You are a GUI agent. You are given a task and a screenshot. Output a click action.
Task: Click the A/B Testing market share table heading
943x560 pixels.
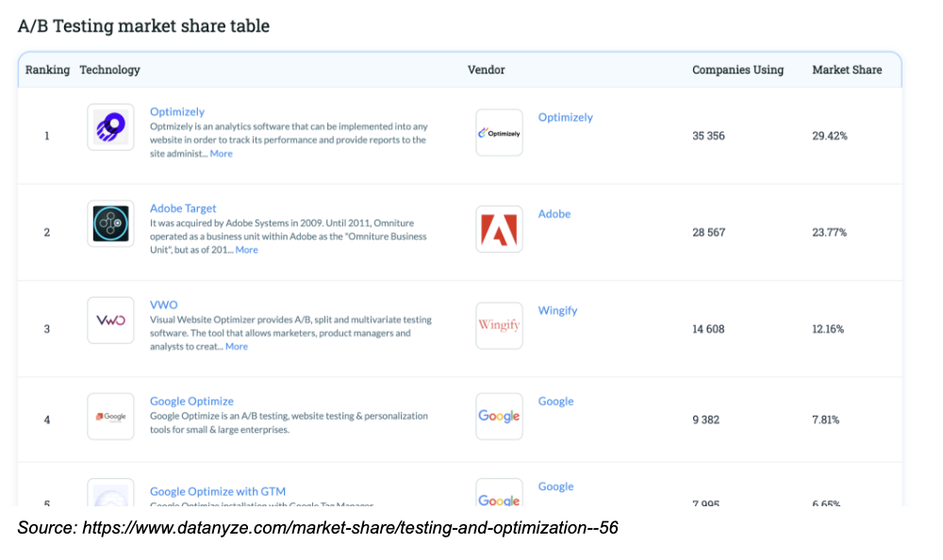point(143,25)
